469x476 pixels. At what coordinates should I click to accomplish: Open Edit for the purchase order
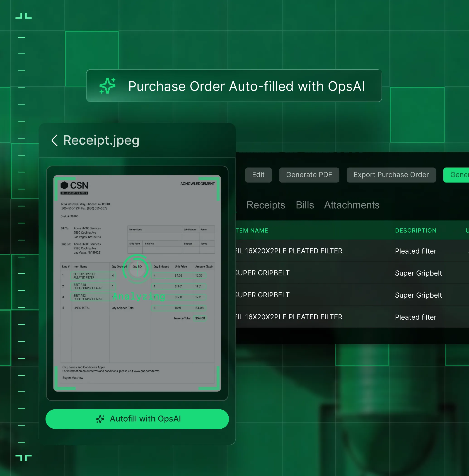click(258, 175)
